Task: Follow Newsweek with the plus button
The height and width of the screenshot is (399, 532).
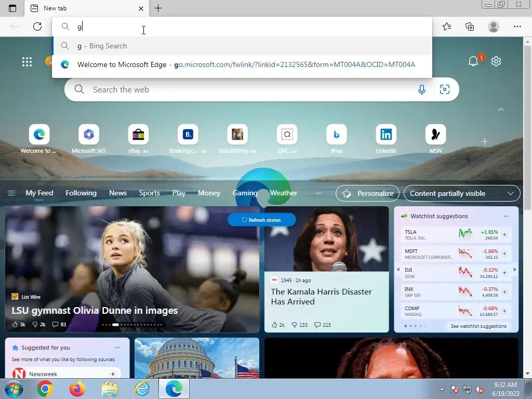Action: click(113, 374)
